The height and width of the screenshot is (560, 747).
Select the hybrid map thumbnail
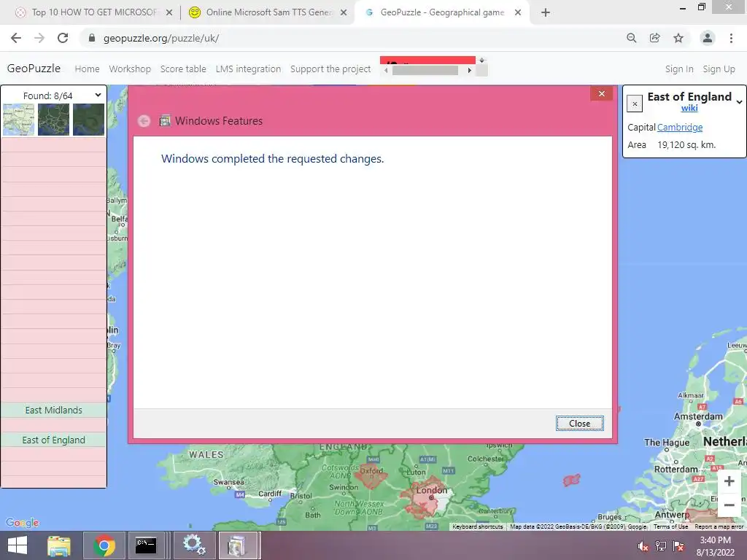53,120
